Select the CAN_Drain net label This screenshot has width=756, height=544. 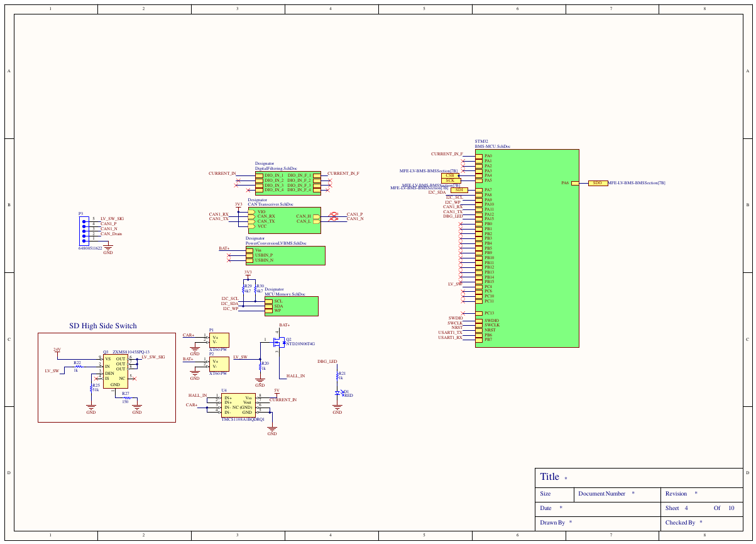[111, 234]
